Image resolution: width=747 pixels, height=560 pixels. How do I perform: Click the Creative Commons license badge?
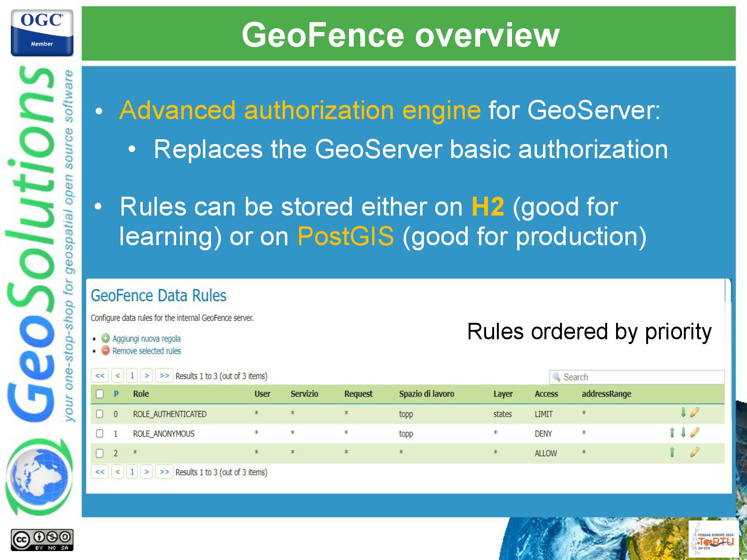point(42,540)
